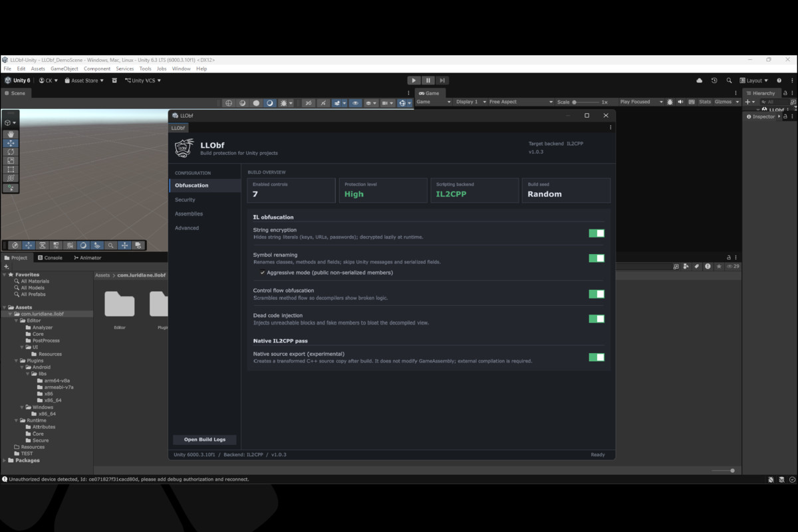This screenshot has height=532, width=798.
Task: Collapse the Plugins folder in Project tree
Action: 17,360
